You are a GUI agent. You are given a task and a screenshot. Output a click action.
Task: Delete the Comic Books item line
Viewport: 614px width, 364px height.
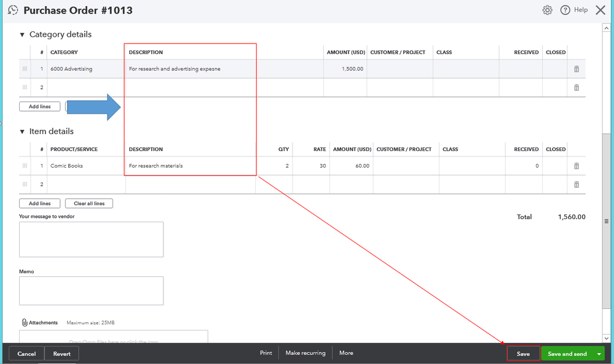tap(577, 166)
